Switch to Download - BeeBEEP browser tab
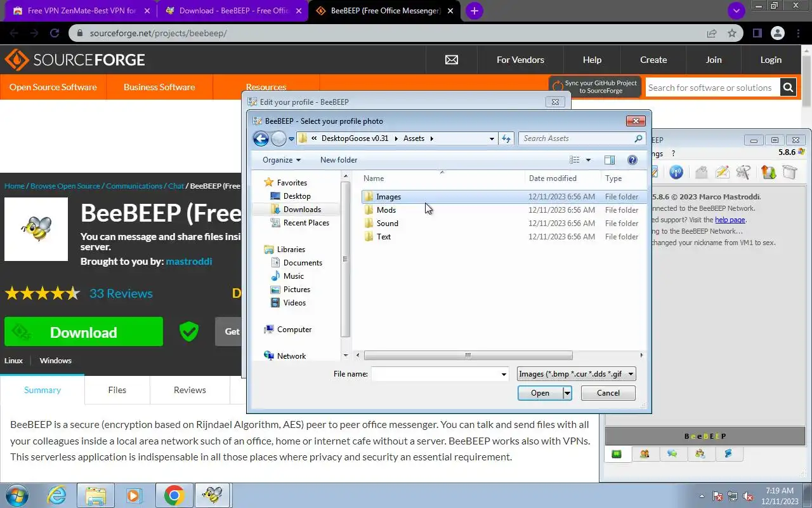The image size is (812, 508). [x=232, y=11]
